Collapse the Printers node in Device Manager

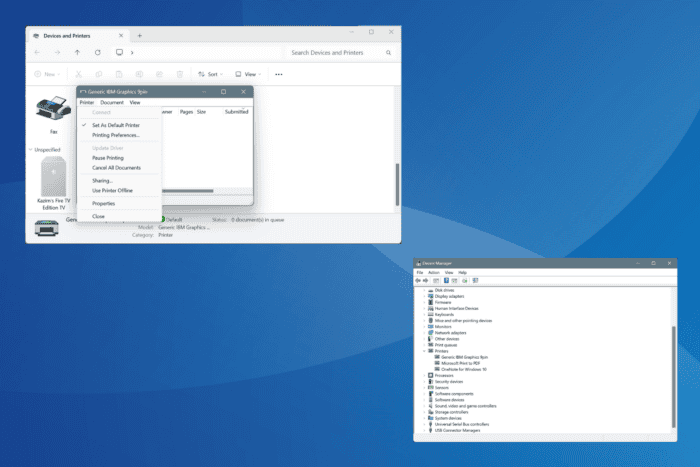tap(424, 351)
